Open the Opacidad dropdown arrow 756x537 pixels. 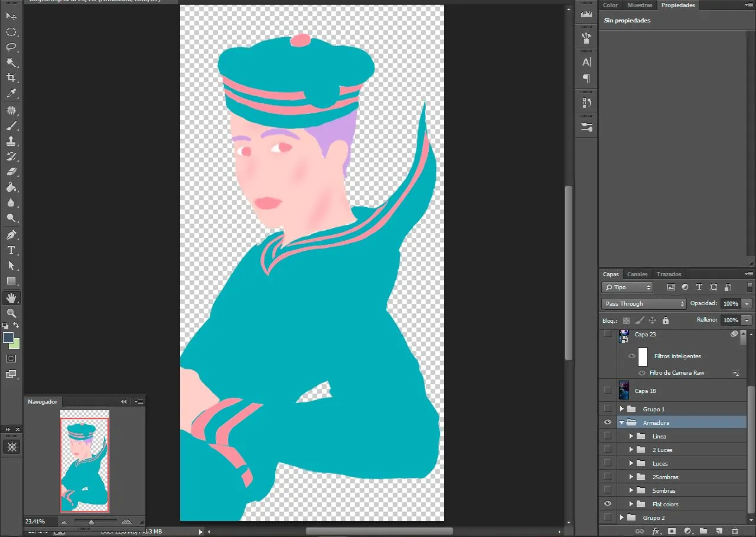click(747, 303)
